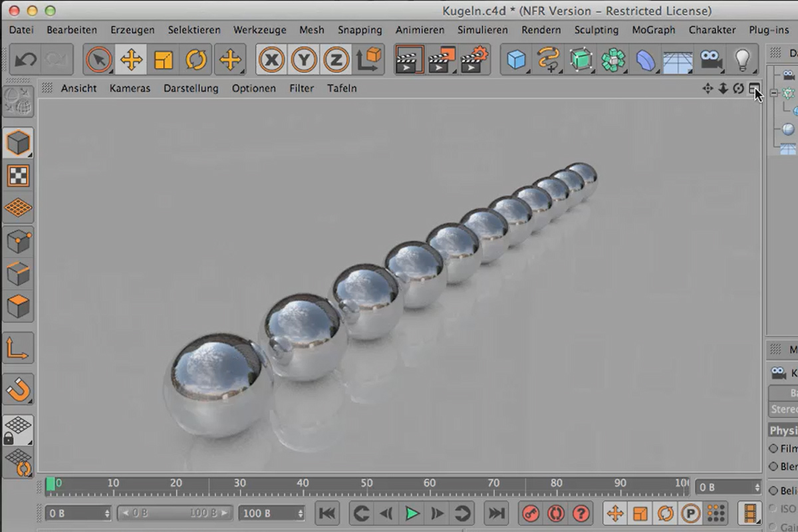Open the Sculpting menu
The width and height of the screenshot is (798, 532).
pos(597,30)
